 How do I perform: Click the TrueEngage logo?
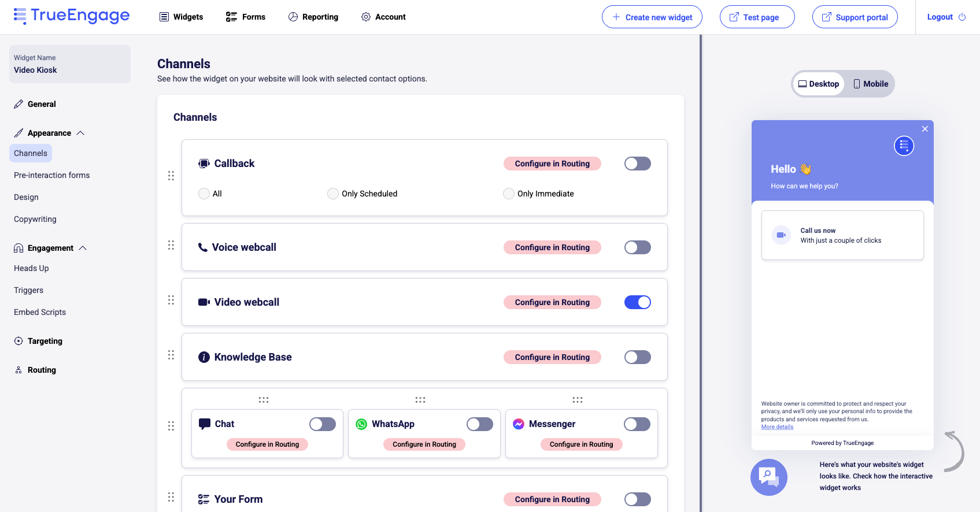[x=72, y=16]
